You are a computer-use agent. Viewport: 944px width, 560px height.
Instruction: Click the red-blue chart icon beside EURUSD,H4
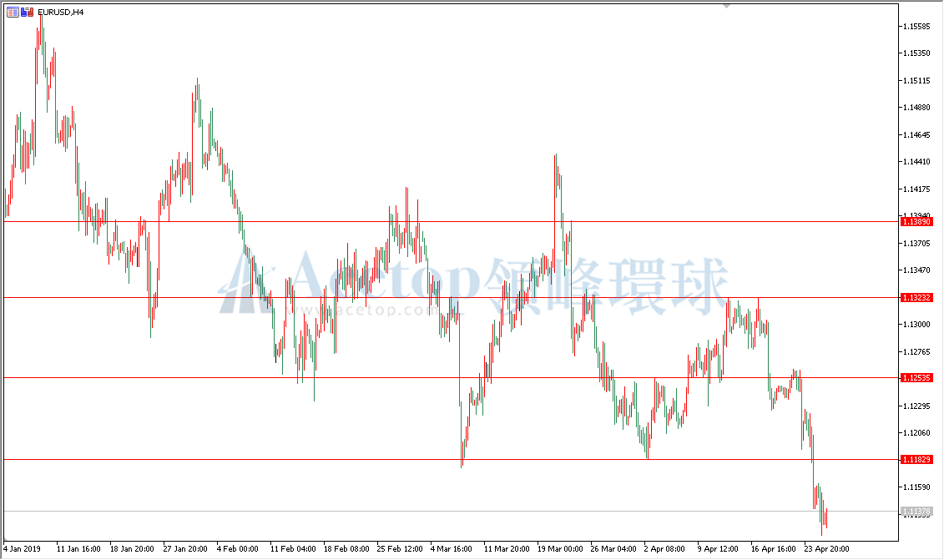(27, 12)
